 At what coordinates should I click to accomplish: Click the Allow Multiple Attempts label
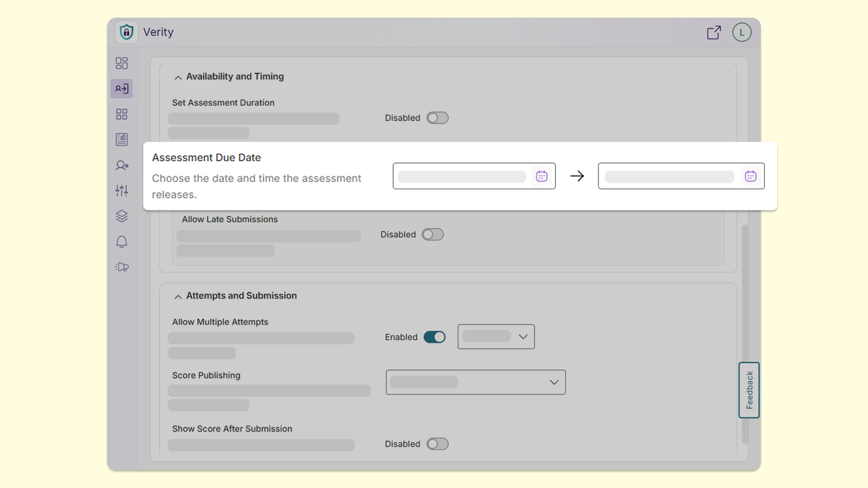tap(220, 322)
